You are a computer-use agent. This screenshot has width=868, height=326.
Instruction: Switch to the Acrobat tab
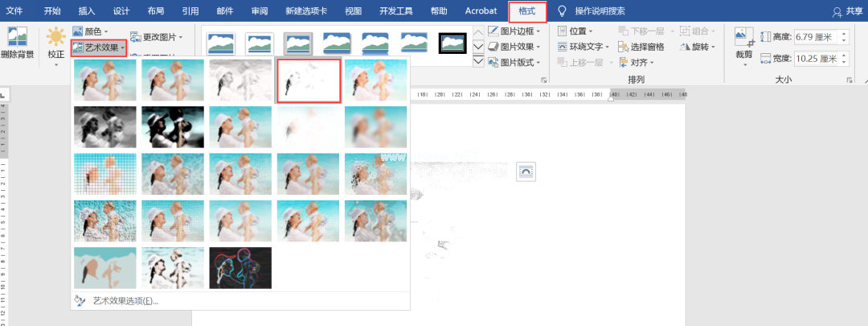point(481,11)
